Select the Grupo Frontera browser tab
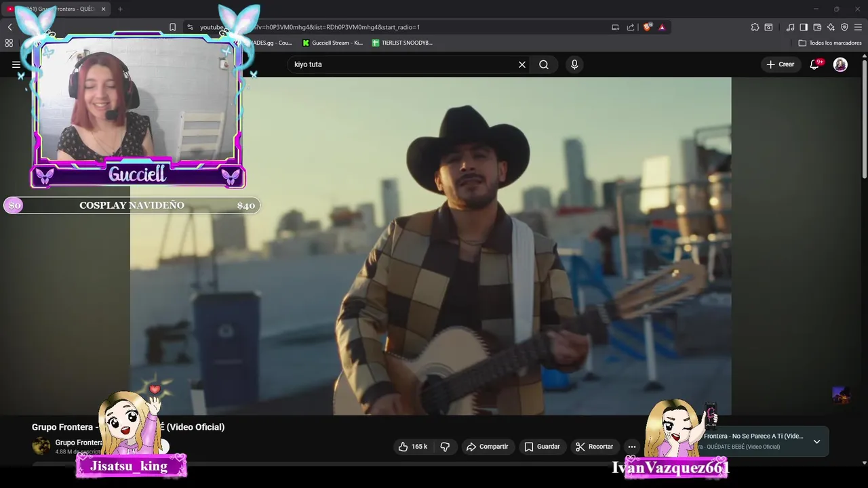Image resolution: width=868 pixels, height=488 pixels. click(57, 9)
